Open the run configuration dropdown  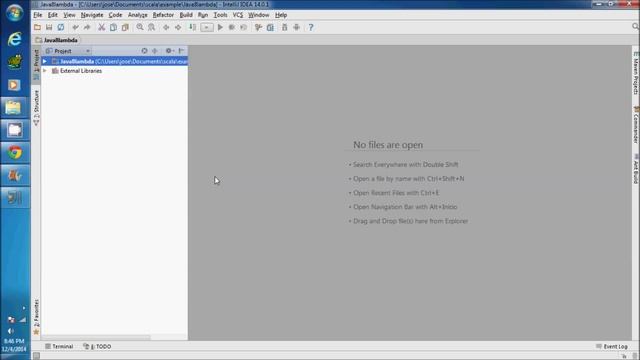tap(207, 27)
